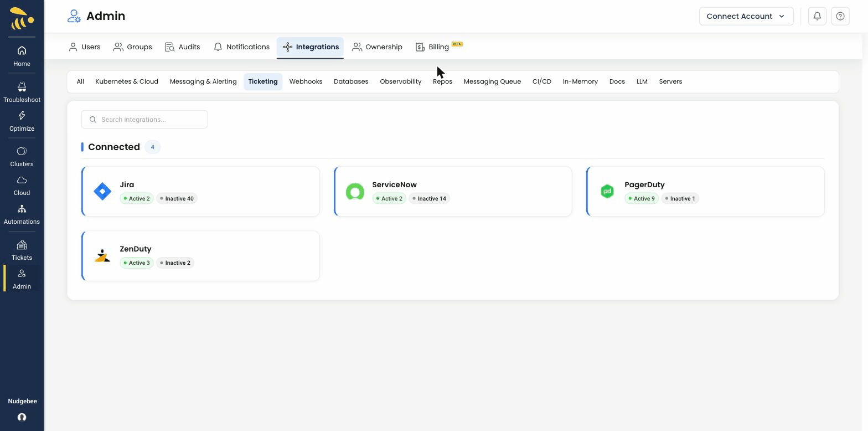Click the Connected count badge 4
868x431 pixels.
click(x=152, y=147)
